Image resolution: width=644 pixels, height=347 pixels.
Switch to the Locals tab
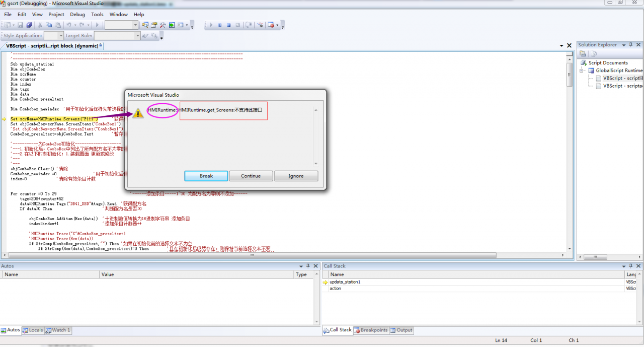[x=33, y=330]
